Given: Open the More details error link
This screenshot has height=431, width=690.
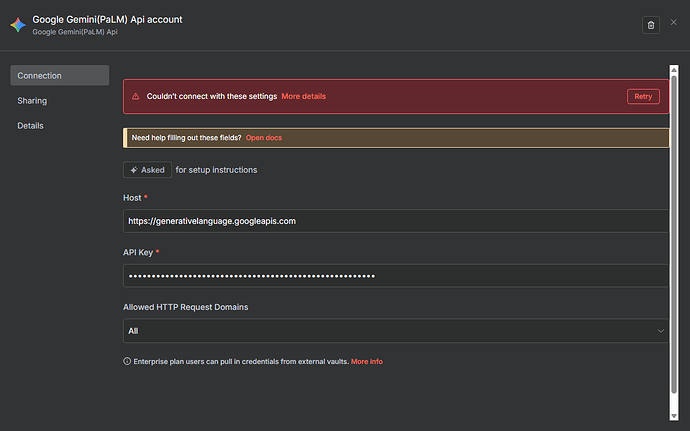Looking at the screenshot, I should click(x=303, y=97).
